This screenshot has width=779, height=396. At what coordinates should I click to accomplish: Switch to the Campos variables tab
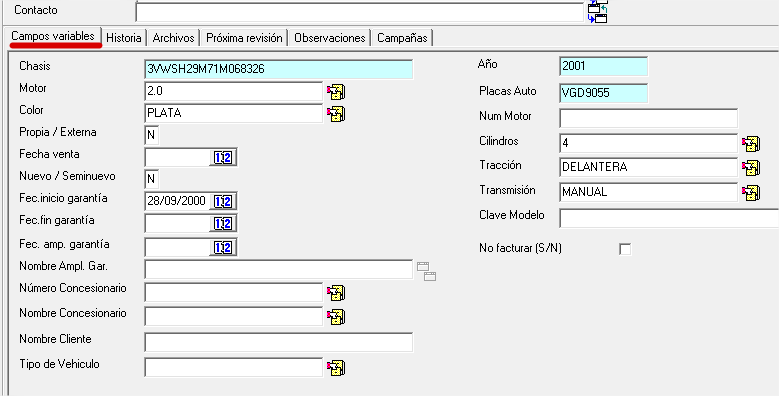point(53,36)
